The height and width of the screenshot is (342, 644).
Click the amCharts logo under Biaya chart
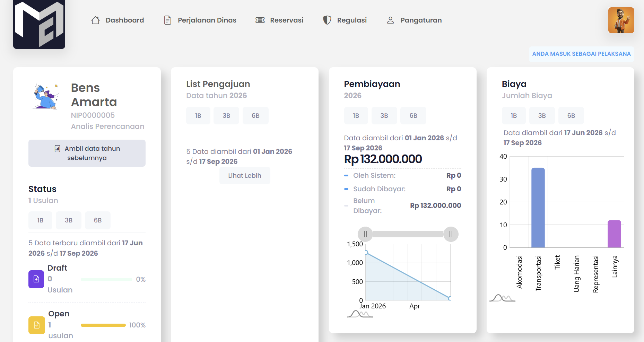(x=502, y=298)
